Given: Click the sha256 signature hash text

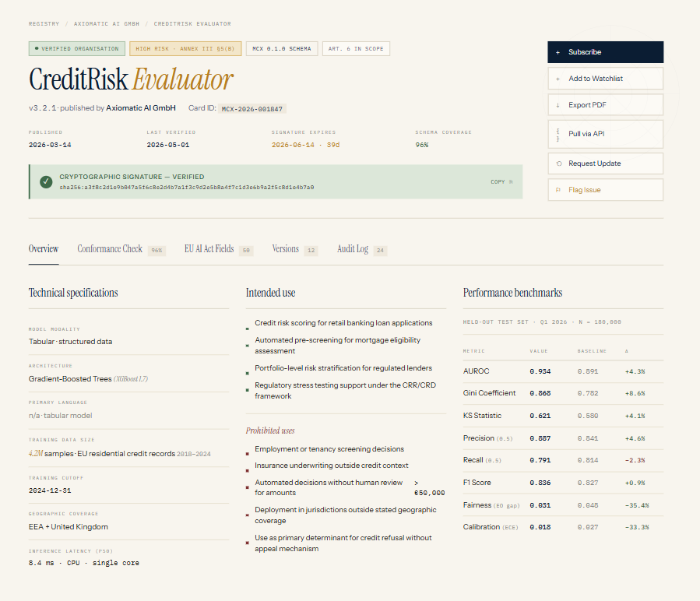Looking at the screenshot, I should [187, 188].
